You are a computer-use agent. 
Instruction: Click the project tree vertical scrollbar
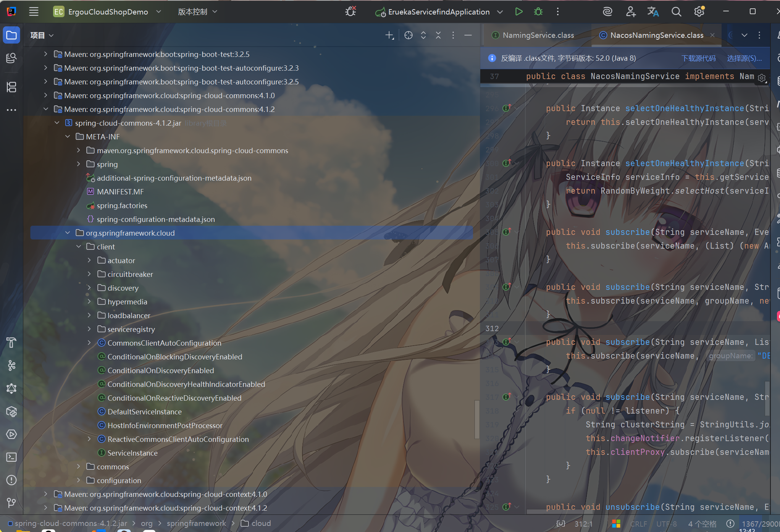pyautogui.click(x=476, y=419)
